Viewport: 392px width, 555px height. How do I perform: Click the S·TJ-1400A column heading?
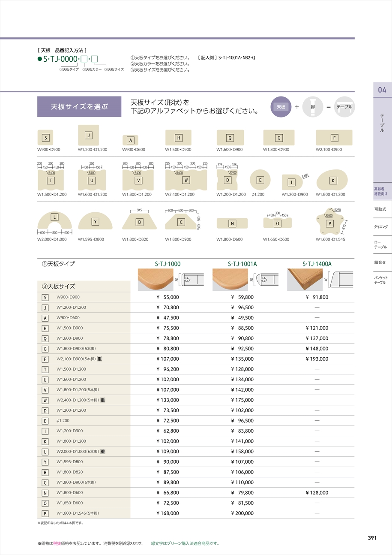tap(317, 264)
